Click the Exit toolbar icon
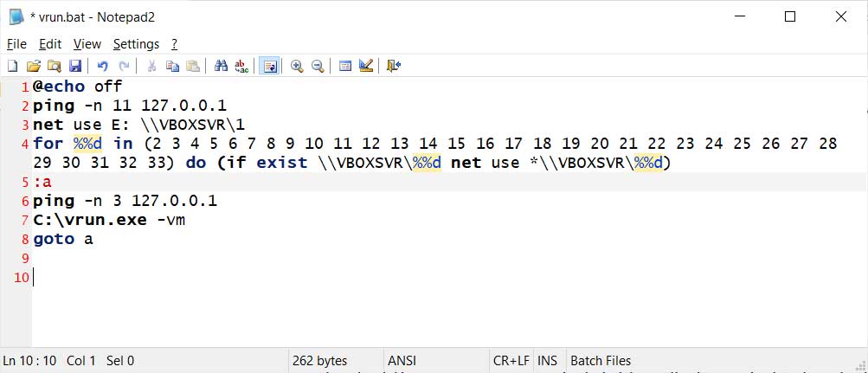 click(x=394, y=67)
